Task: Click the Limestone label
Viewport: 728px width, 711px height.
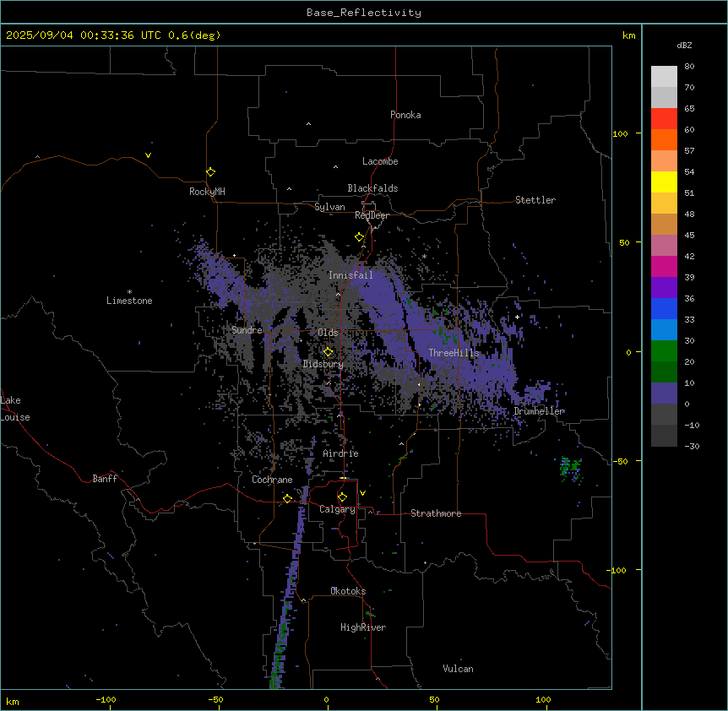Action: pos(129,301)
